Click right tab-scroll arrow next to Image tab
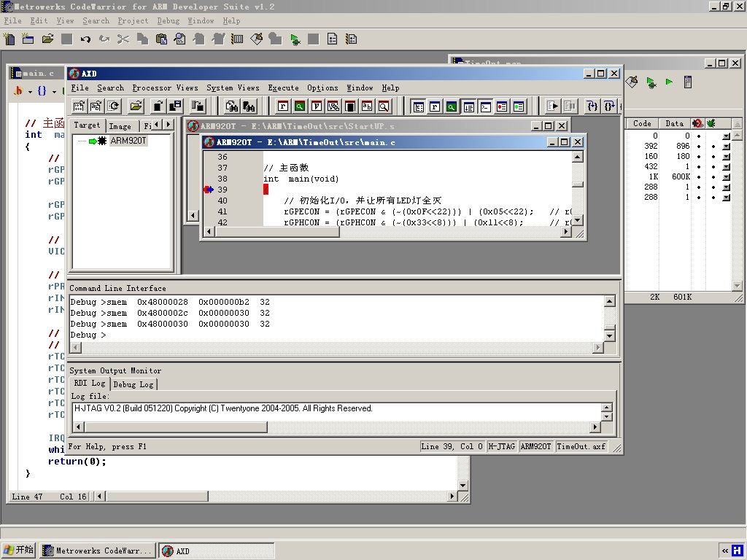The width and height of the screenshot is (747, 560). click(169, 124)
